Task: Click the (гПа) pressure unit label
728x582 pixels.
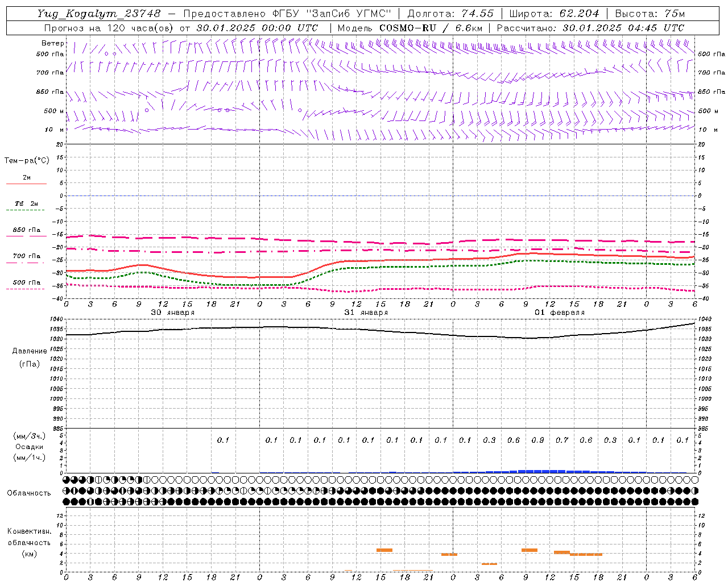Action: [x=30, y=364]
